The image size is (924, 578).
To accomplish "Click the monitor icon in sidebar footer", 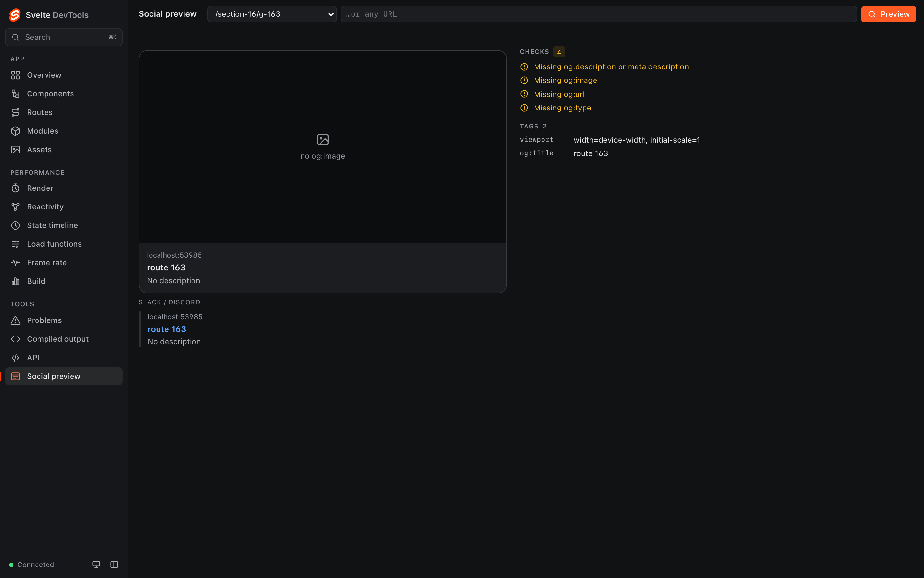I will pyautogui.click(x=96, y=565).
